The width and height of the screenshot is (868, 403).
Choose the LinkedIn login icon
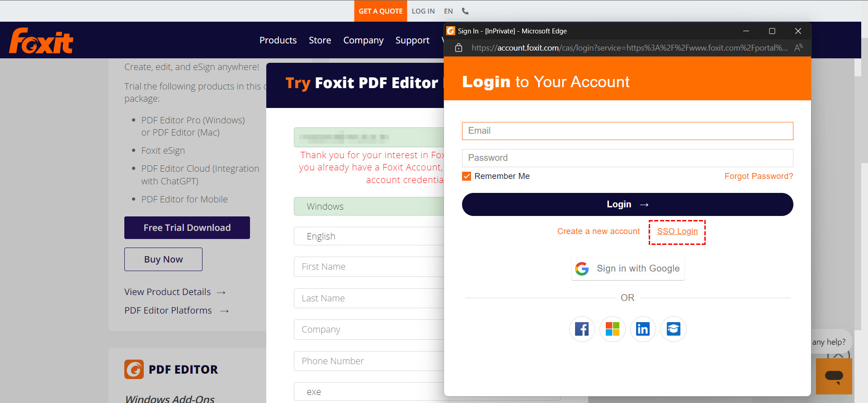(643, 329)
